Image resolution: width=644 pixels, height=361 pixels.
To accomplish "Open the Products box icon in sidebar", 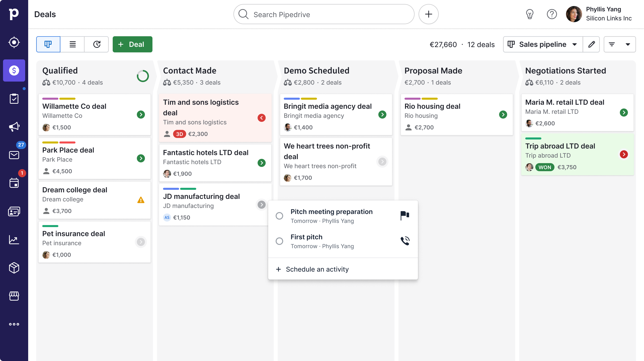I will 14,268.
